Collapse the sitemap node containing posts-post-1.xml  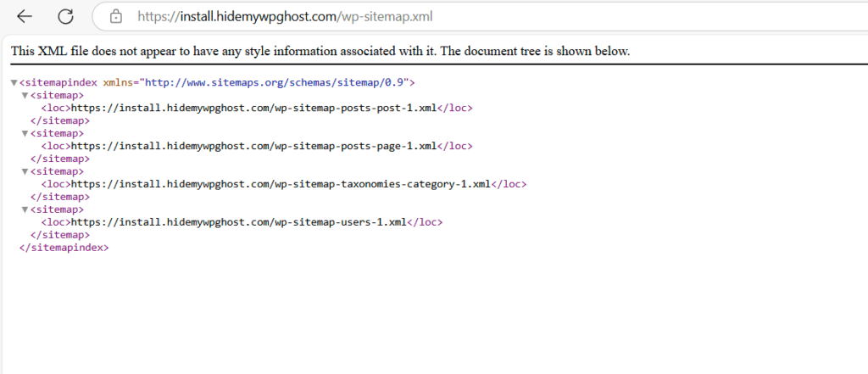25,96
